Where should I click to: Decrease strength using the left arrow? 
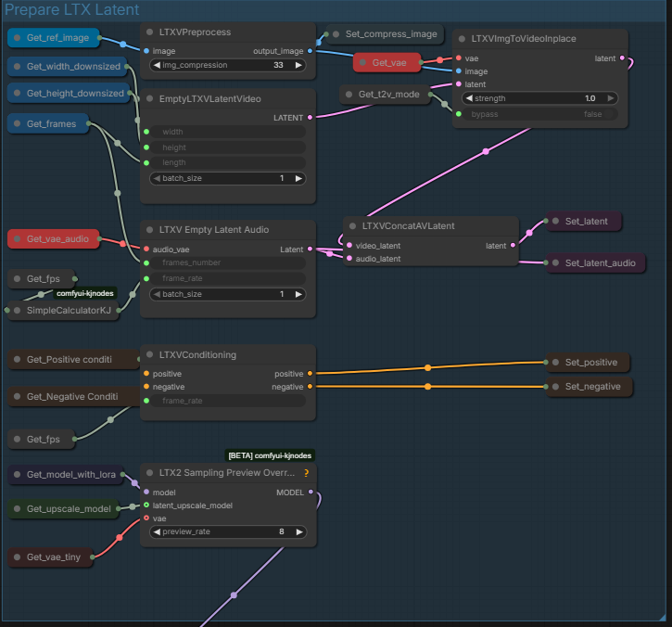[469, 98]
